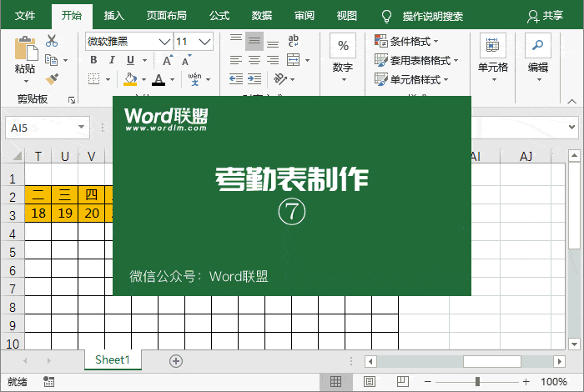Switch to the 公式 tab
Image resolution: width=584 pixels, height=392 pixels.
coord(219,16)
